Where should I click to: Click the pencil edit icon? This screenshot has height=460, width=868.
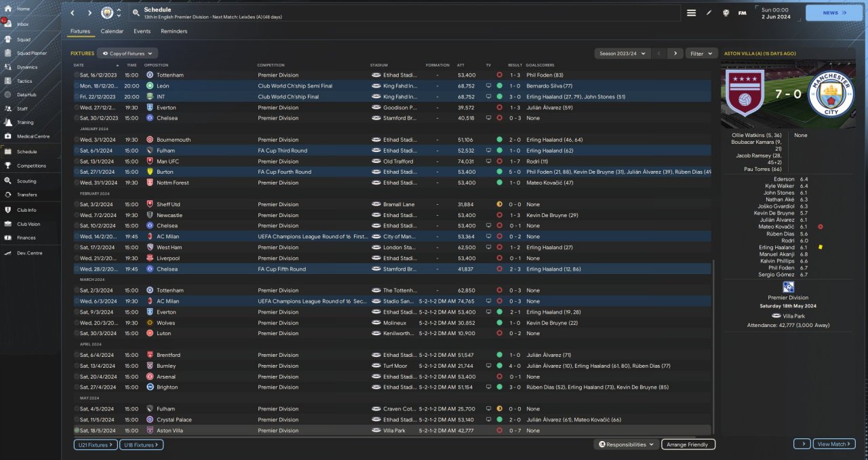tap(709, 13)
